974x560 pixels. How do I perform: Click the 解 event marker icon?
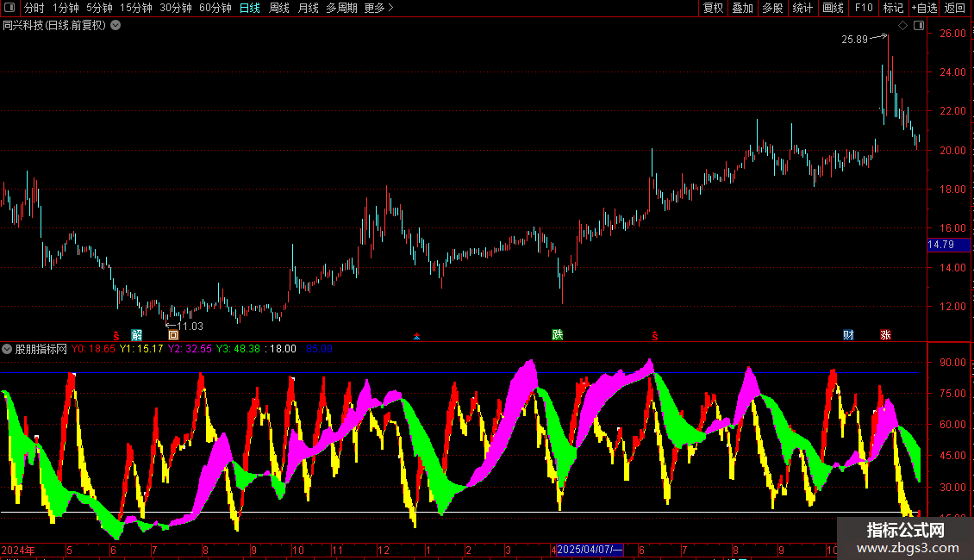pyautogui.click(x=136, y=335)
